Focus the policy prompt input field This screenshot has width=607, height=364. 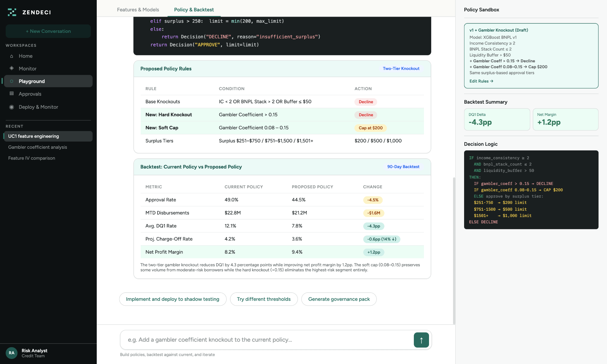tap(267, 340)
